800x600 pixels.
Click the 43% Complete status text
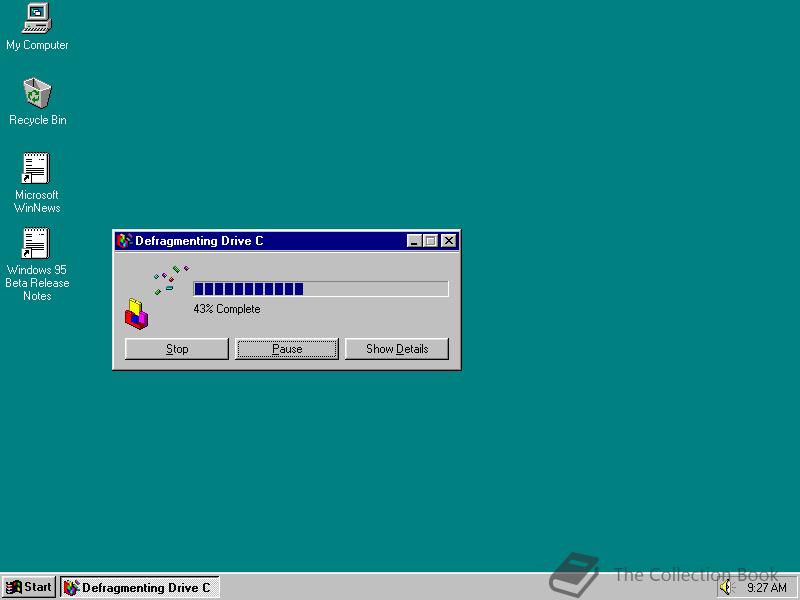point(227,309)
